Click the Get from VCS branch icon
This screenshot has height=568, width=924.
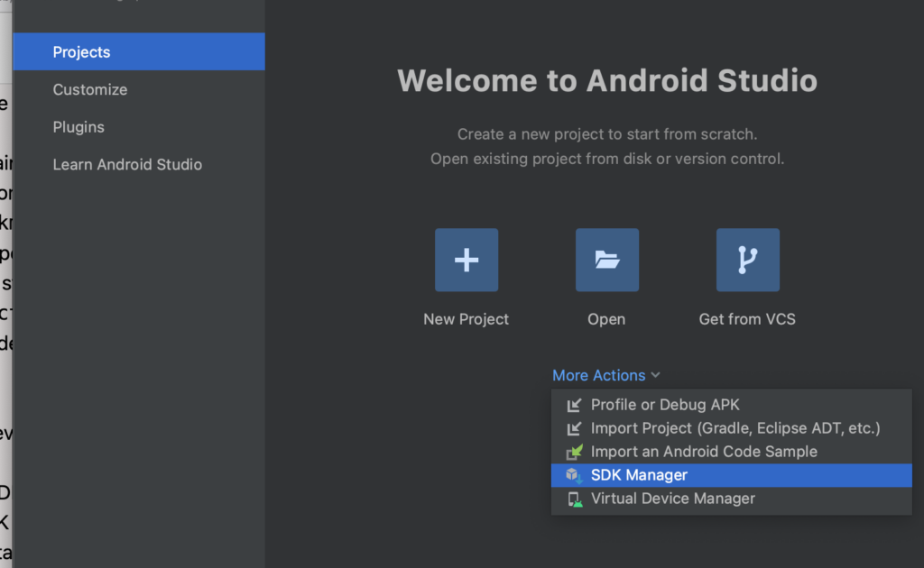747,260
